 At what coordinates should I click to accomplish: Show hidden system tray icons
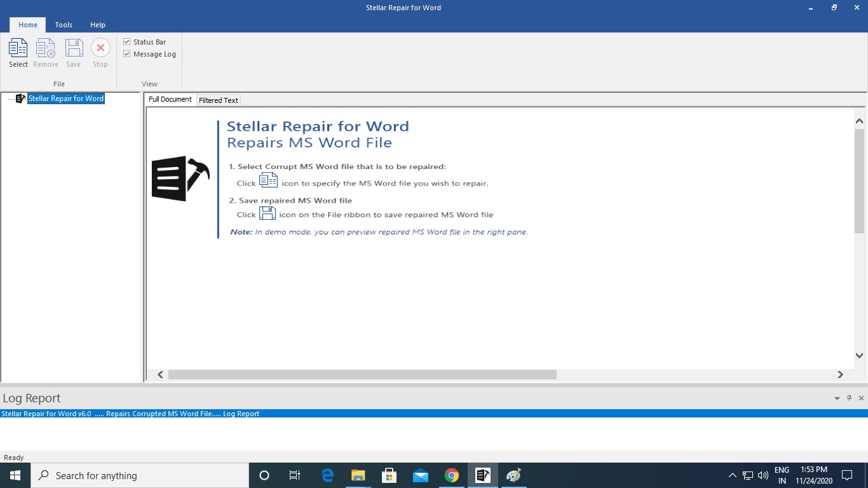[x=732, y=475]
